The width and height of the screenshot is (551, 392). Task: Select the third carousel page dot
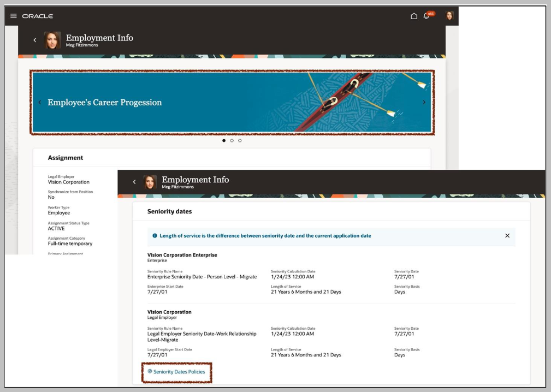[240, 140]
